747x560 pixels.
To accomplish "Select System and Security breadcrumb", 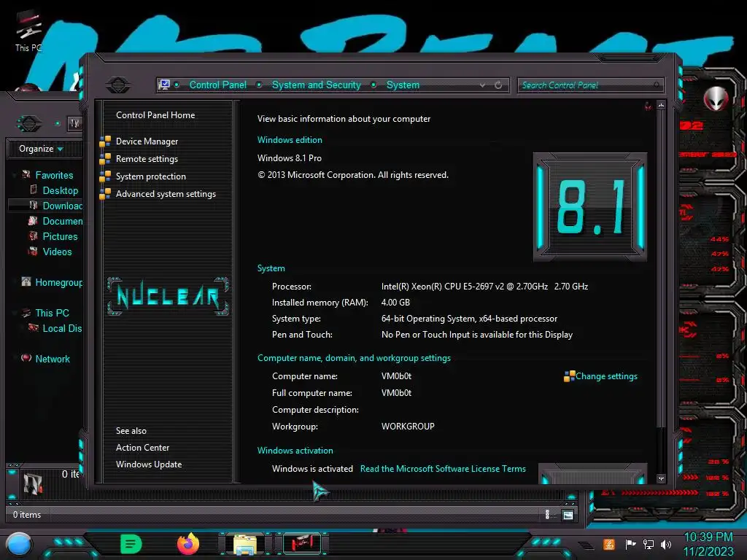I will pos(317,85).
